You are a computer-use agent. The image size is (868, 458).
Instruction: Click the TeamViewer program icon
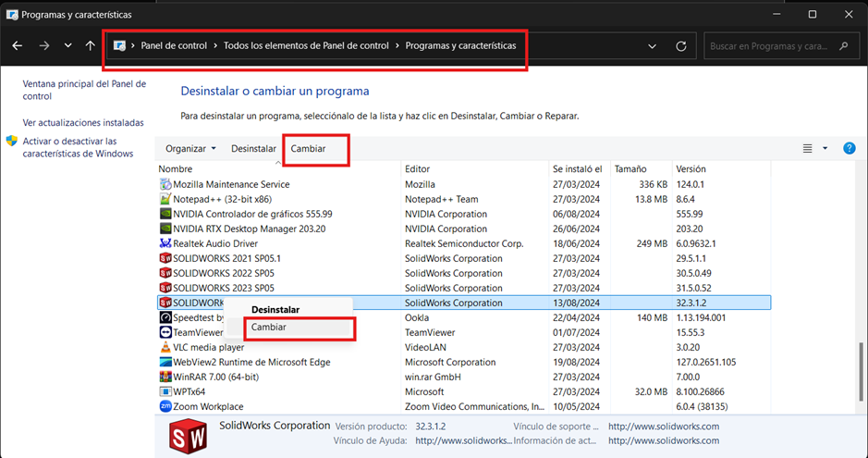pos(165,332)
